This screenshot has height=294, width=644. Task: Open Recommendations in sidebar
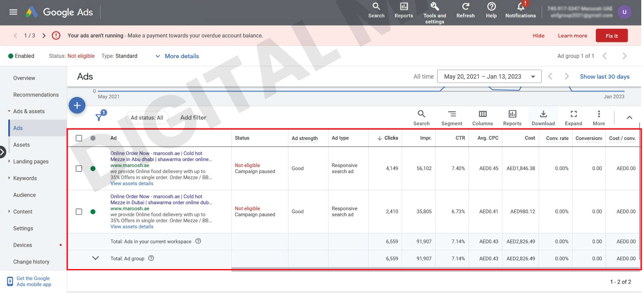tap(36, 95)
